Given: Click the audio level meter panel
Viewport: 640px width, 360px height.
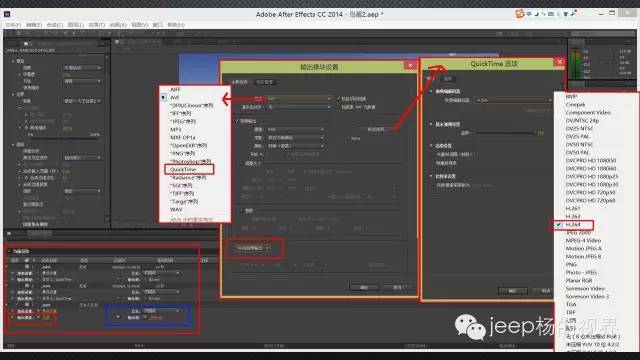Looking at the screenshot, I should coord(578,63).
